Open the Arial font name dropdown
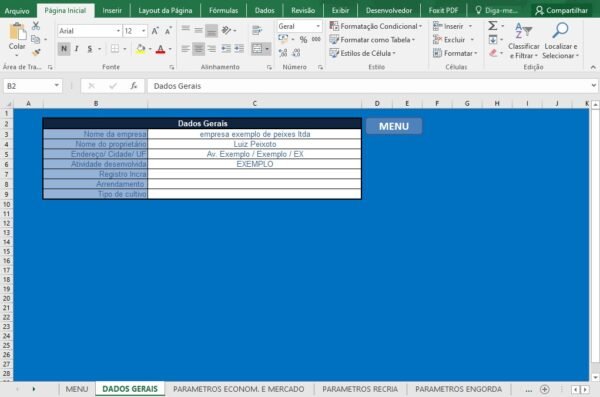This screenshot has width=600, height=397. tap(118, 31)
